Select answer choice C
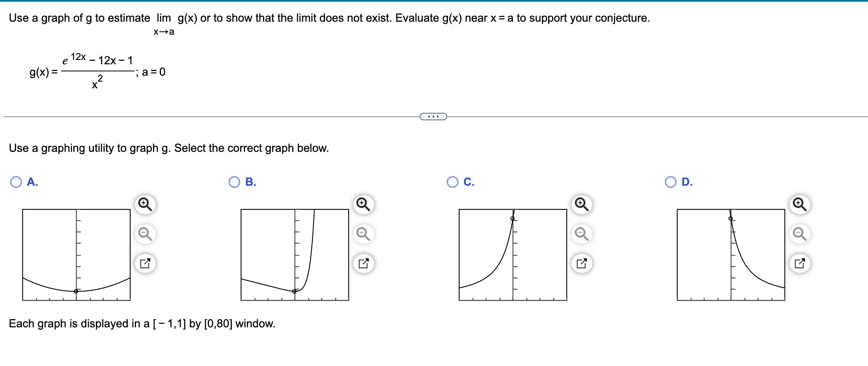This screenshot has height=366, width=868. pyautogui.click(x=453, y=182)
